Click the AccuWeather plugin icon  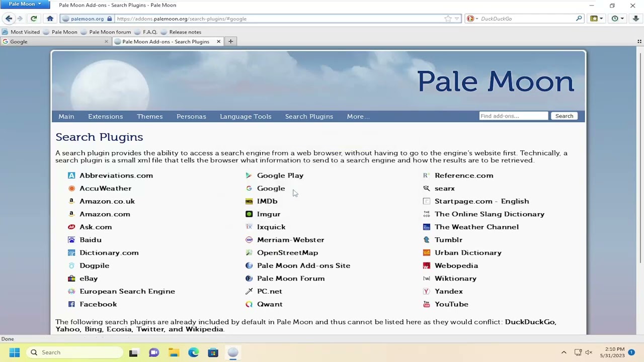coord(71,188)
